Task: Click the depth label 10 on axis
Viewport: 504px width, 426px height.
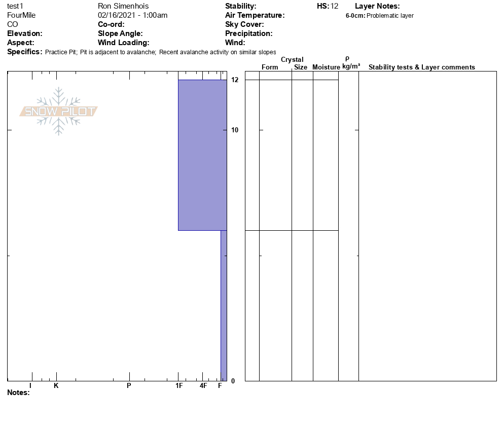Action: pos(235,130)
